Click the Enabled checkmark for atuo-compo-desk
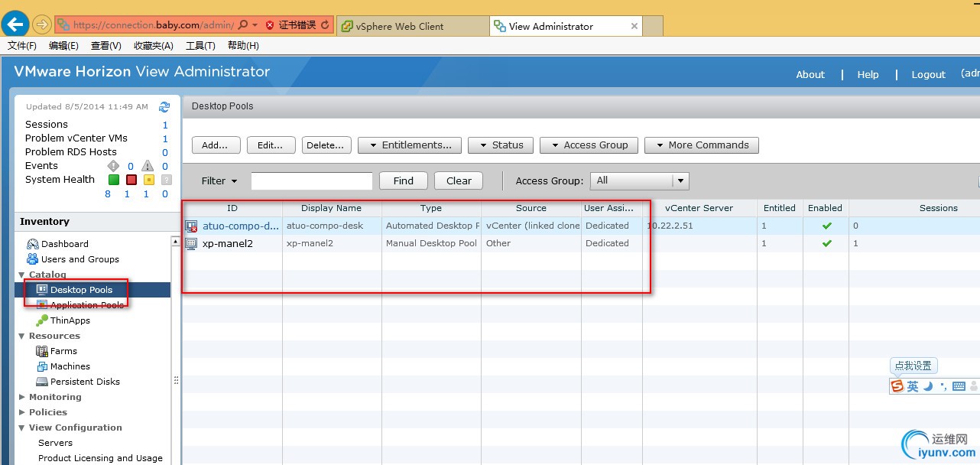Image resolution: width=980 pixels, height=465 pixels. pyautogui.click(x=826, y=226)
